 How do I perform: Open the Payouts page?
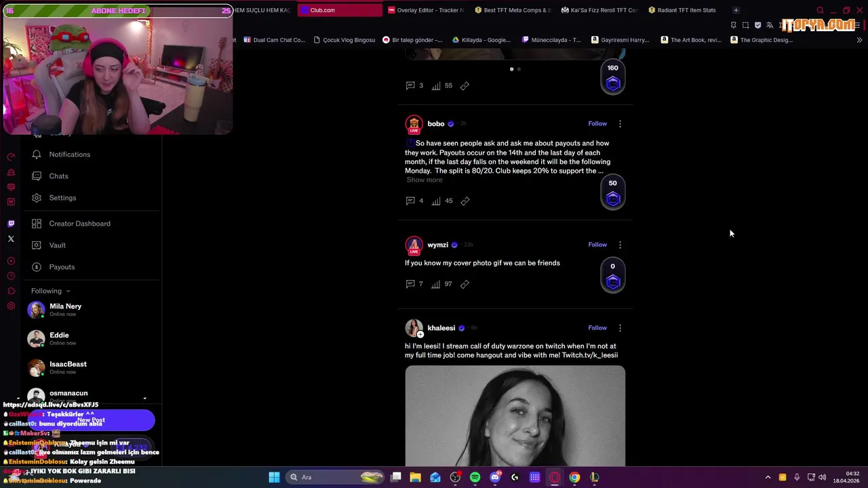pos(62,267)
